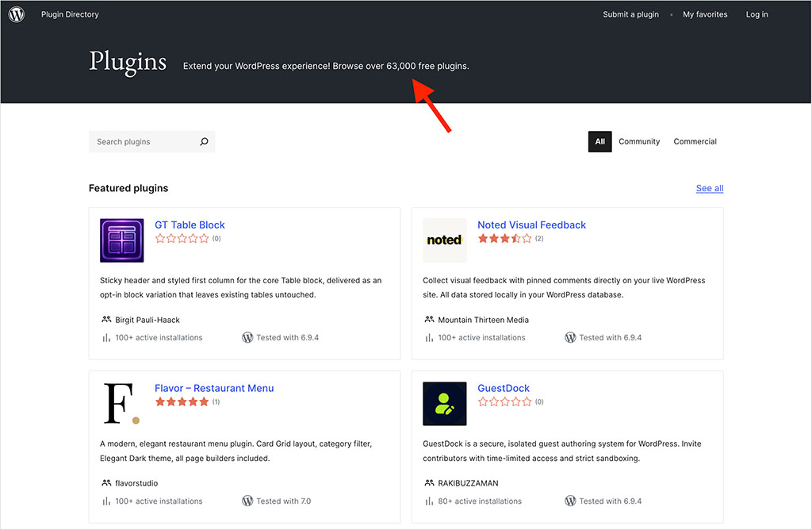812x530 pixels.
Task: Click the GuestDock star rating
Action: click(504, 401)
